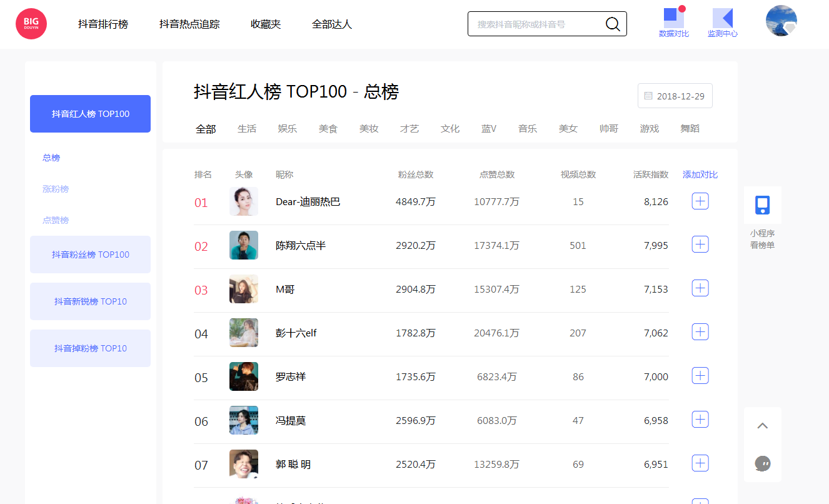Click the nickname M哥
The width and height of the screenshot is (829, 504).
click(285, 289)
